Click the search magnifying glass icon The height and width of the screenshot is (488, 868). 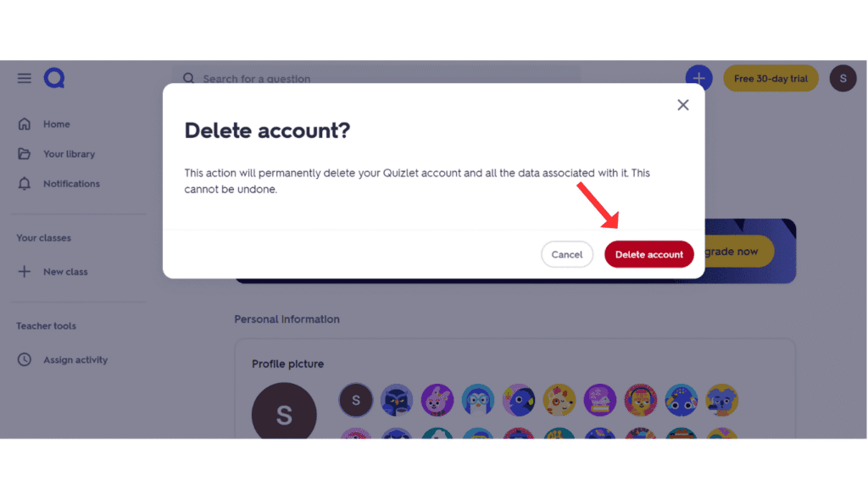point(188,78)
